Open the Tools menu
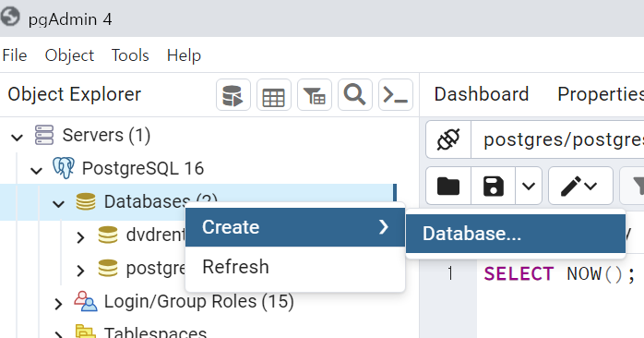The image size is (644, 338). 130,55
